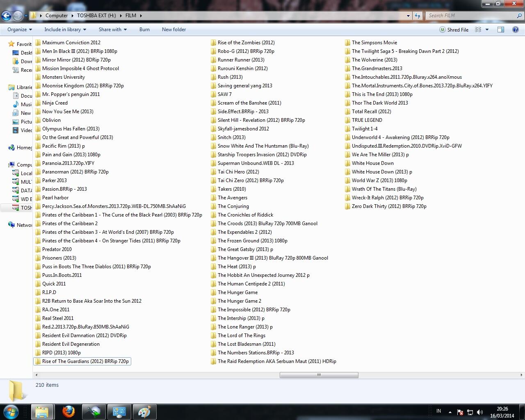Click New folder in the toolbar

click(174, 30)
